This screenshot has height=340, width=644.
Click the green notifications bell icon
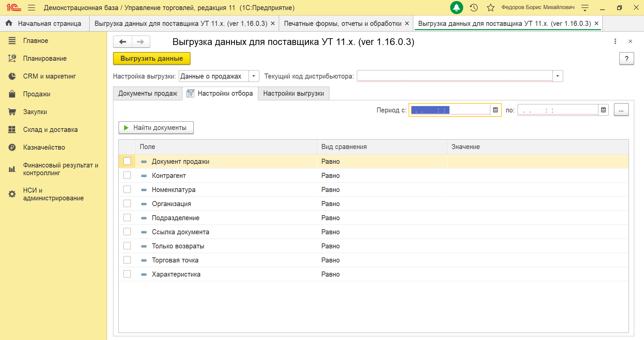[457, 7]
